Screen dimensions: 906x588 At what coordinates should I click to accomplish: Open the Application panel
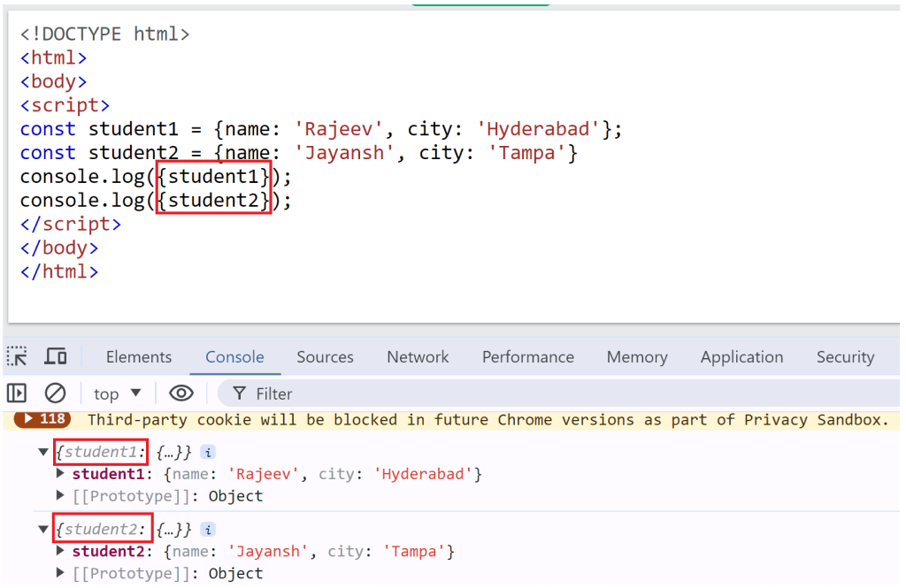click(741, 356)
